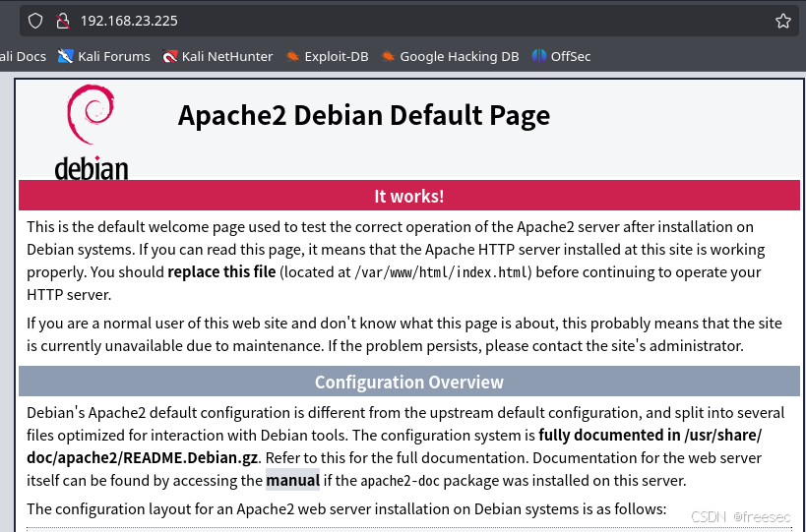Click the 192.168.23.225 address bar

tap(411, 21)
